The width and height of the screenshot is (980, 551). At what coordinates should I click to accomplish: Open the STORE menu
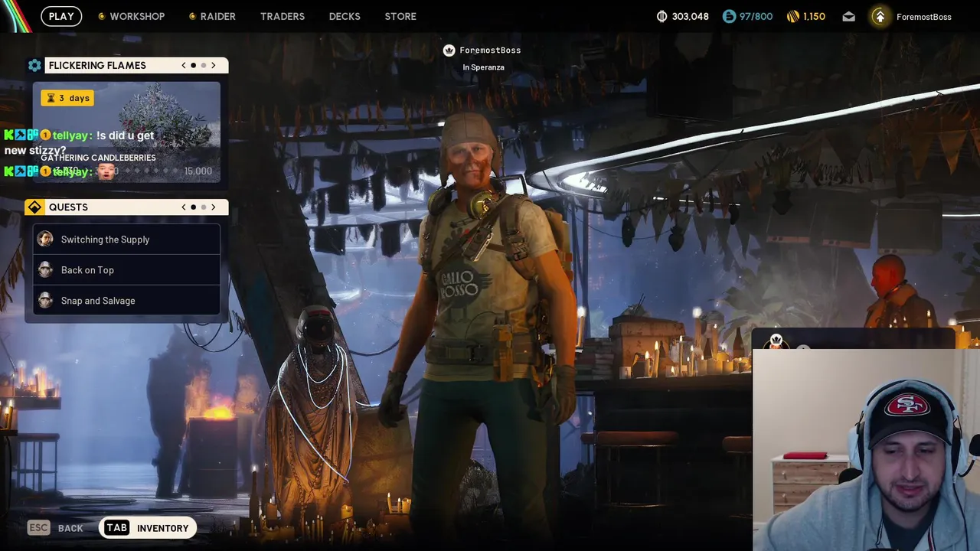400,16
